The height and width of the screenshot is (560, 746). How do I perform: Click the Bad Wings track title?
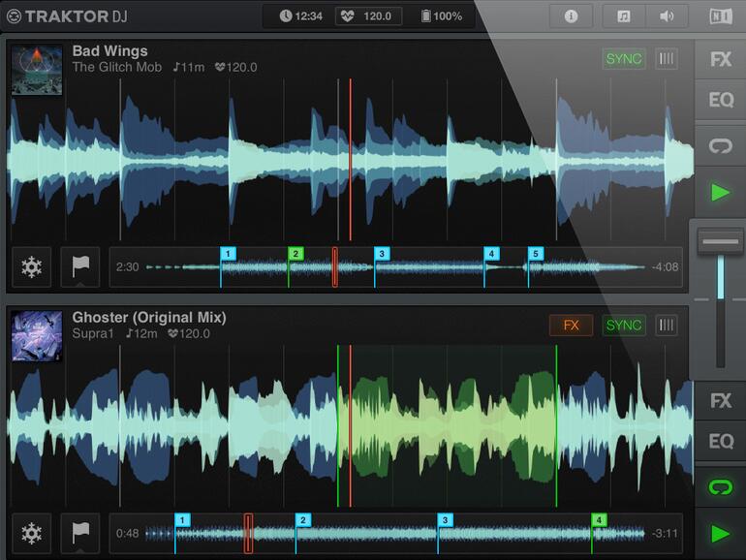click(109, 51)
